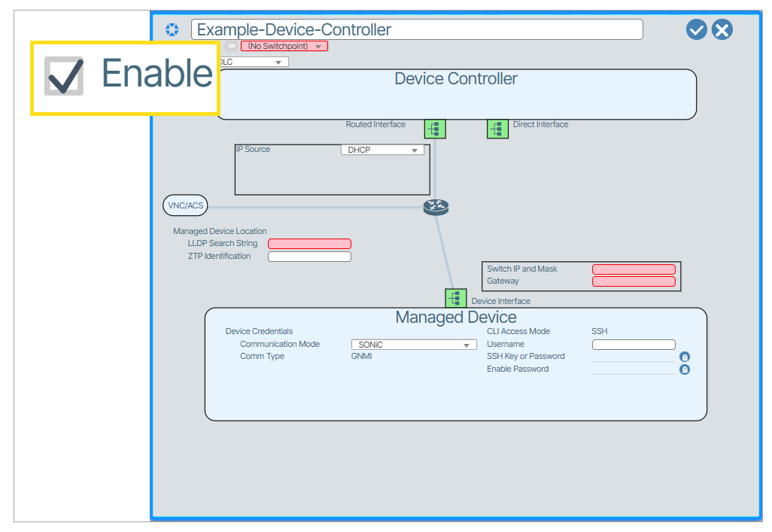
Task: Click lock icon for SSH Key or Password
Action: pos(685,357)
